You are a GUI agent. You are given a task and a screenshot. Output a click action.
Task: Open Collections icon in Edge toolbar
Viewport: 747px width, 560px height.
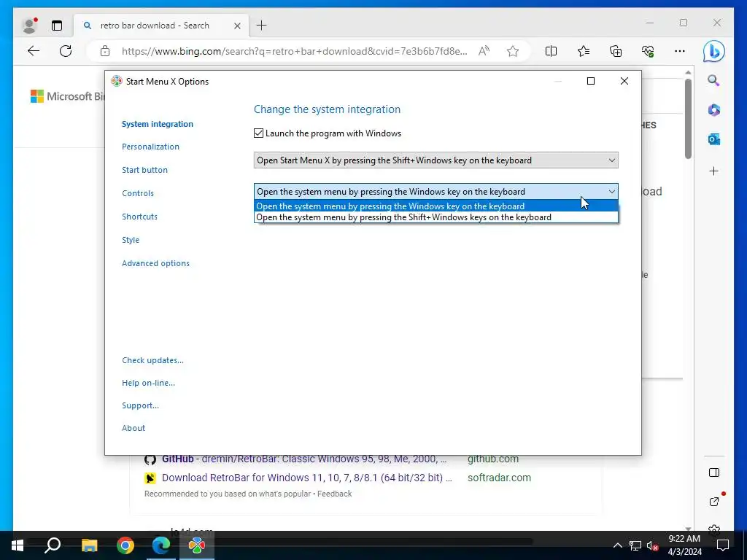tap(616, 51)
